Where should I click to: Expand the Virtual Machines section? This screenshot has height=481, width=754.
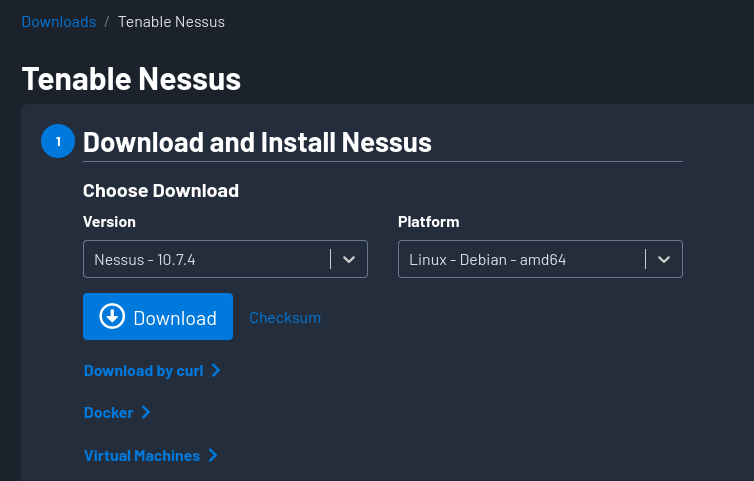point(142,456)
